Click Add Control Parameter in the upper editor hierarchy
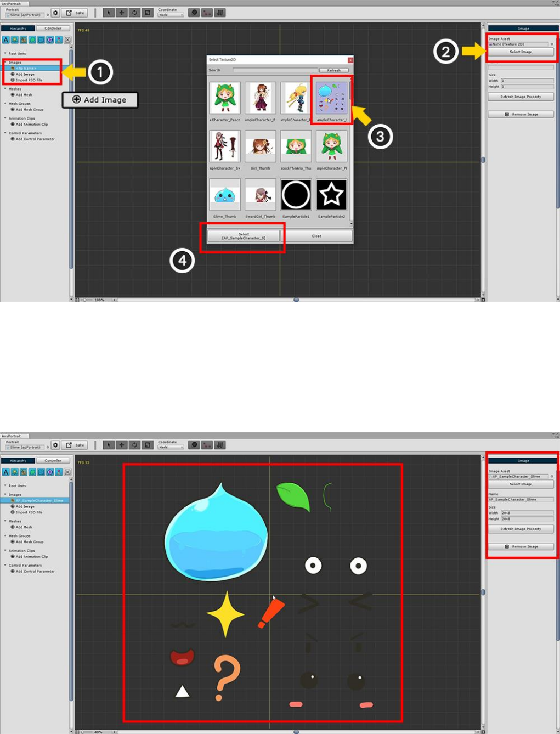The image size is (560, 734). coord(35,139)
